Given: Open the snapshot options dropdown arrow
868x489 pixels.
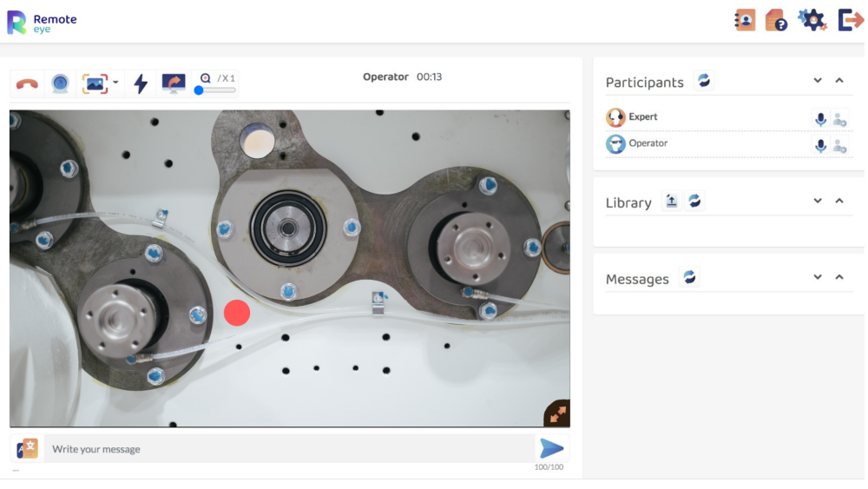Looking at the screenshot, I should coord(115,83).
